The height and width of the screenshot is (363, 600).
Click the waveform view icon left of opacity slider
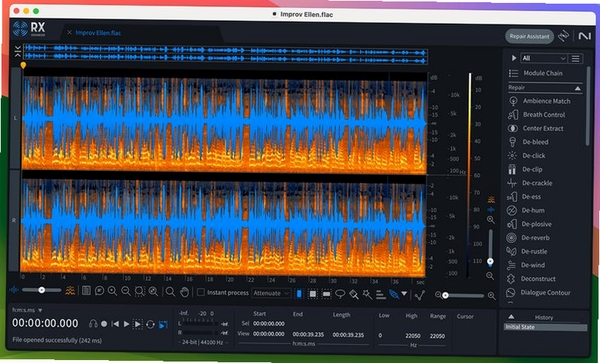click(x=14, y=290)
